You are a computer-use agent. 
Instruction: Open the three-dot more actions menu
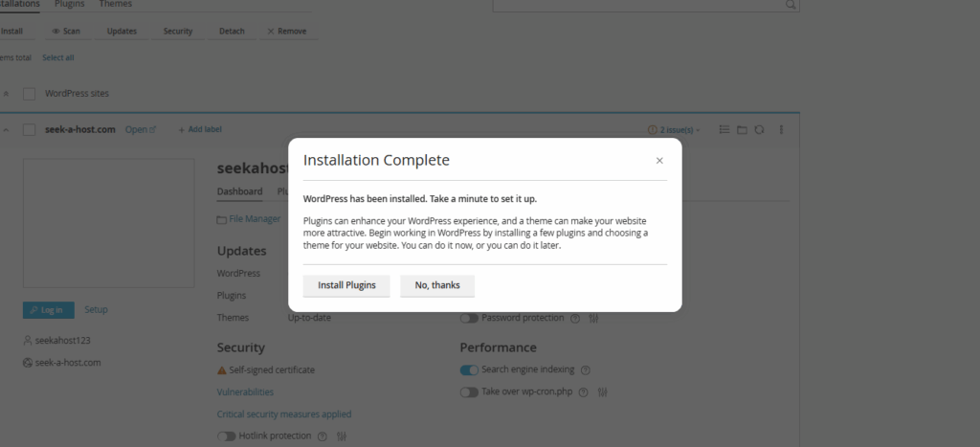coord(782,129)
